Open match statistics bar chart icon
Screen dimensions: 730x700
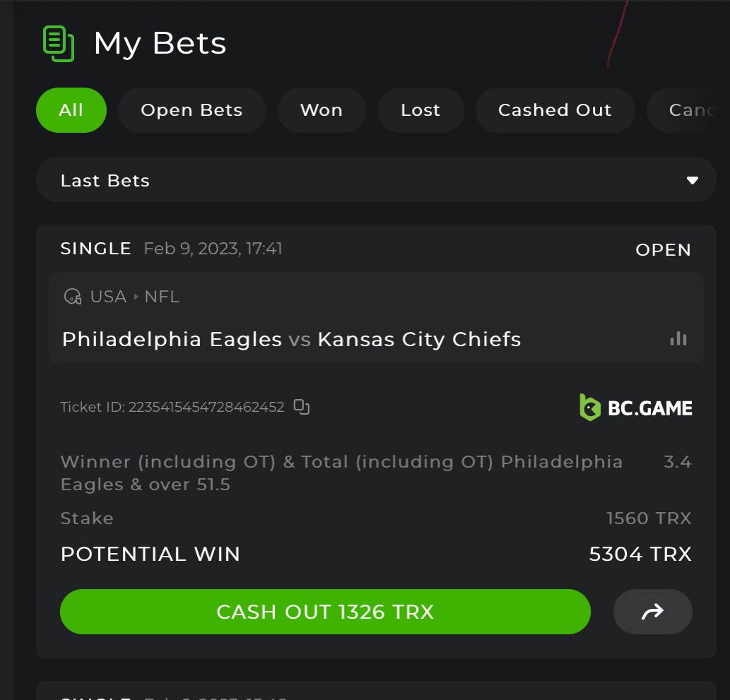pos(678,338)
